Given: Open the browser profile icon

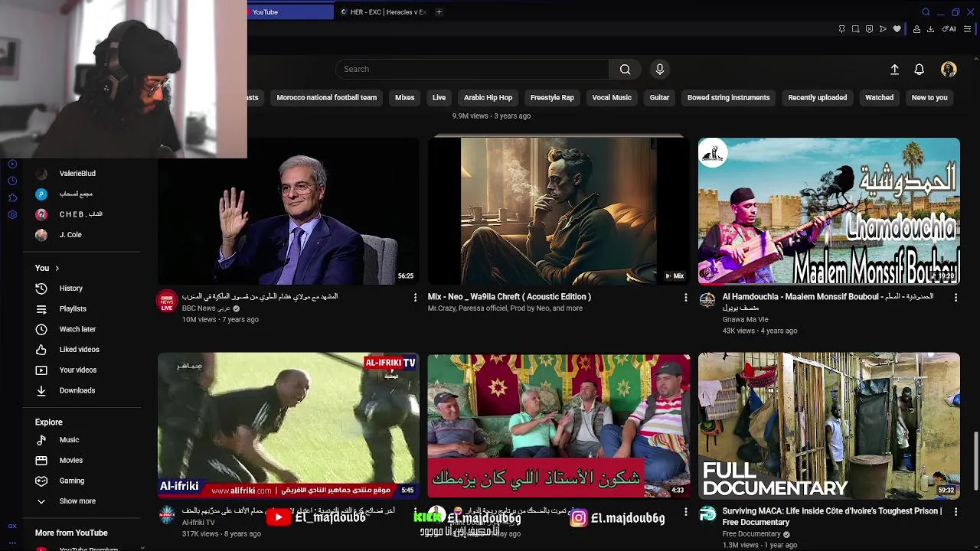Looking at the screenshot, I should 916,29.
